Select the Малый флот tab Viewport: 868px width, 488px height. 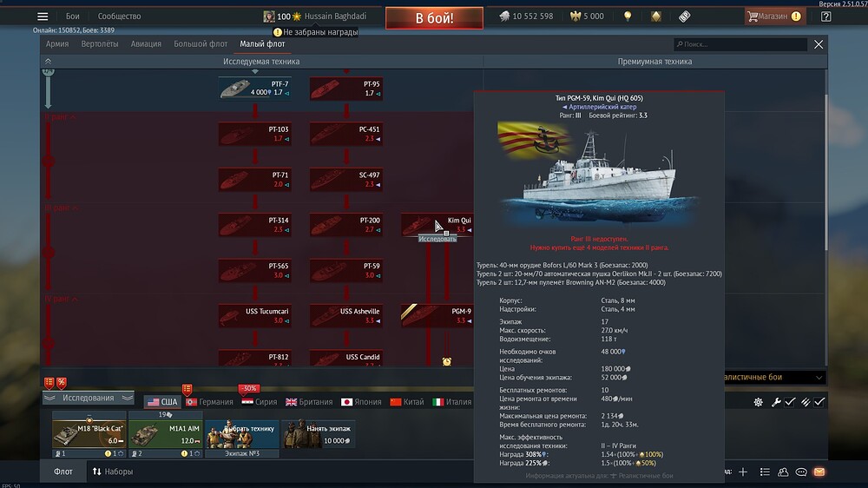(262, 43)
